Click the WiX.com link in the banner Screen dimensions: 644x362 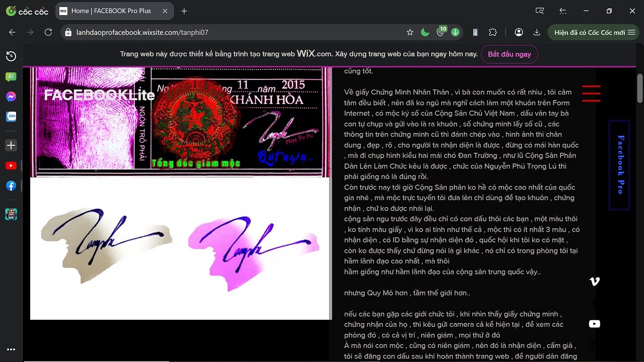tap(315, 53)
